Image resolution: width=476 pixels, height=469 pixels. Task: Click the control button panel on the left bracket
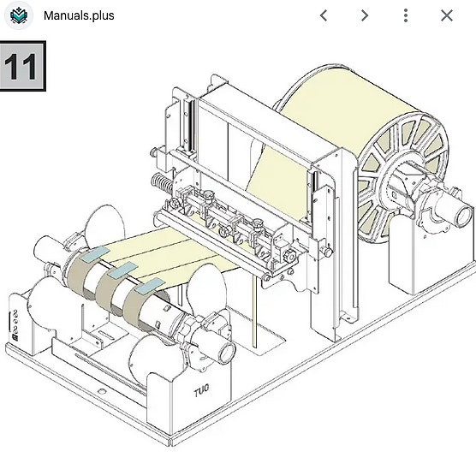click(x=15, y=324)
